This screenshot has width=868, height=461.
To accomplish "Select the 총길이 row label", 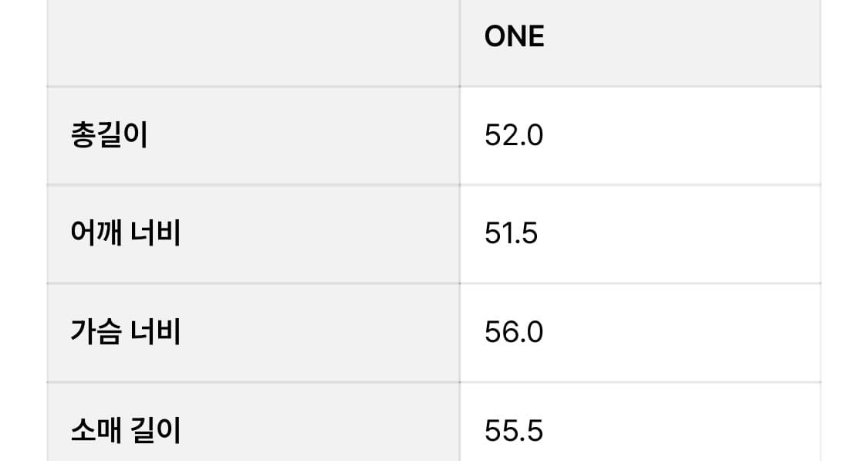I will (x=109, y=136).
